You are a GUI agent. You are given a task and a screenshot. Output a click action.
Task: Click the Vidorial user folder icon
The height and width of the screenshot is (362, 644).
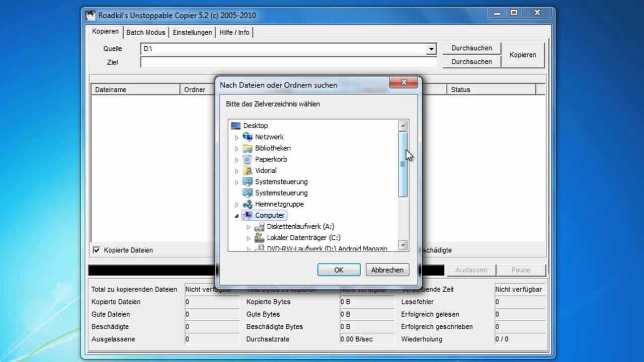tap(248, 170)
